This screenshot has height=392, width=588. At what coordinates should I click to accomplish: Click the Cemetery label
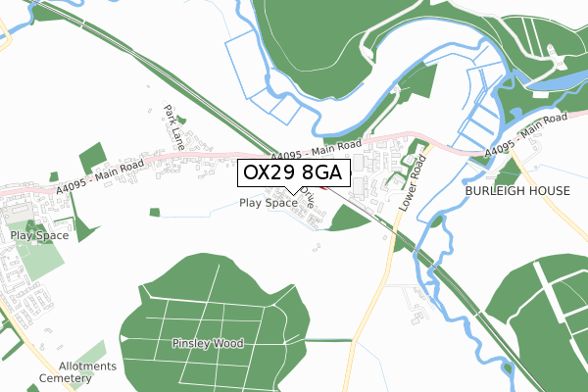pyautogui.click(x=66, y=378)
